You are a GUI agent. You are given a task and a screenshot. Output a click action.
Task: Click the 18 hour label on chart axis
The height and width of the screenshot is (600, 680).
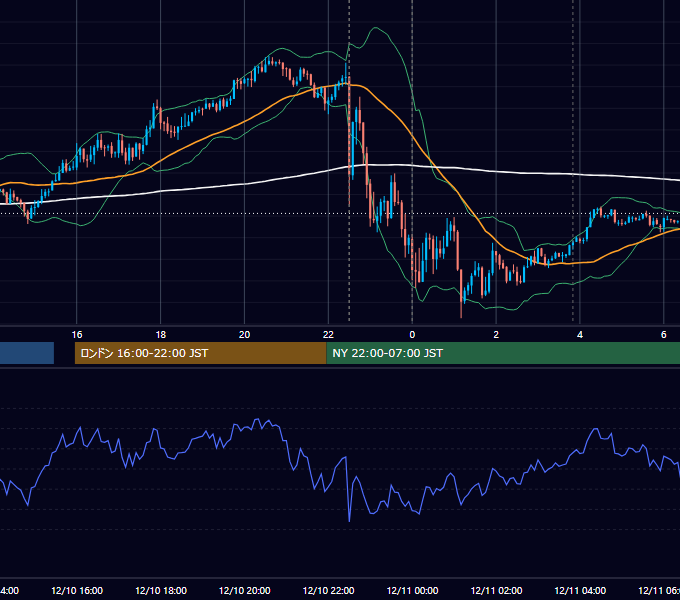click(160, 335)
